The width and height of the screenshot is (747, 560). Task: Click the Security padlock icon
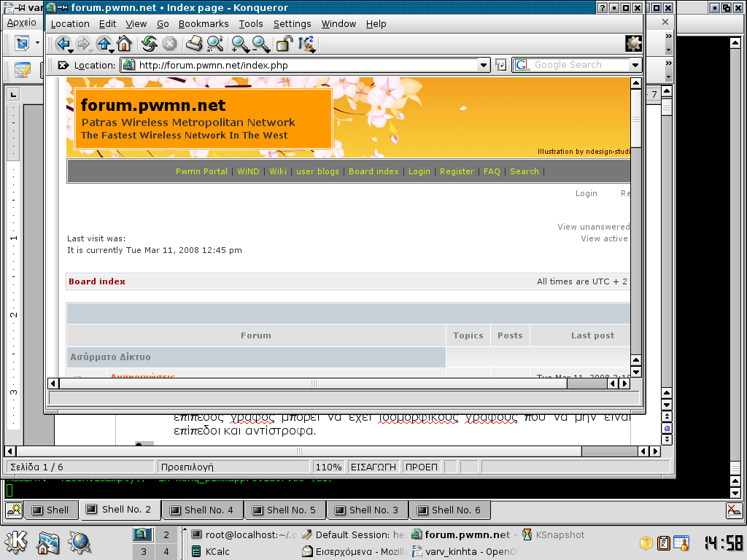tap(285, 44)
